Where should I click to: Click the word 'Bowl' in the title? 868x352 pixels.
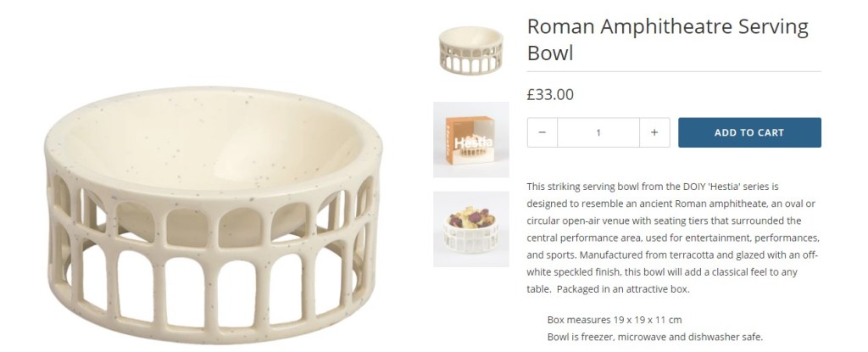point(550,53)
